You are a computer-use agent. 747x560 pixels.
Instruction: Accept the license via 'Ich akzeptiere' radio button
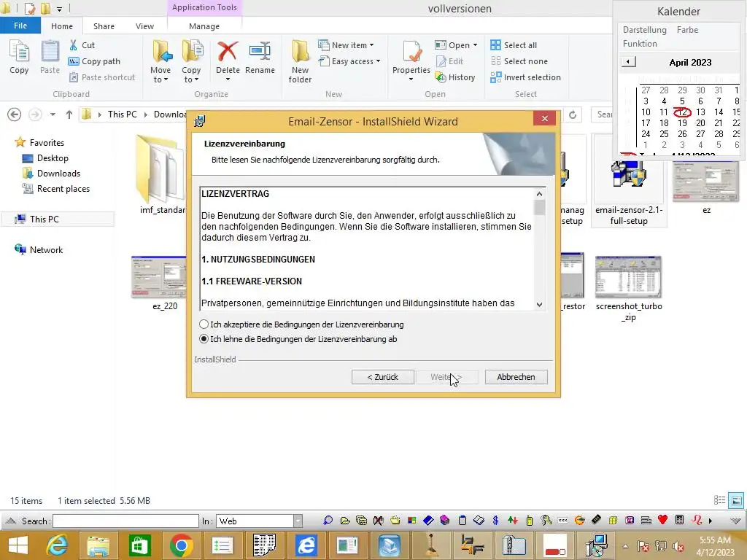pyautogui.click(x=204, y=324)
